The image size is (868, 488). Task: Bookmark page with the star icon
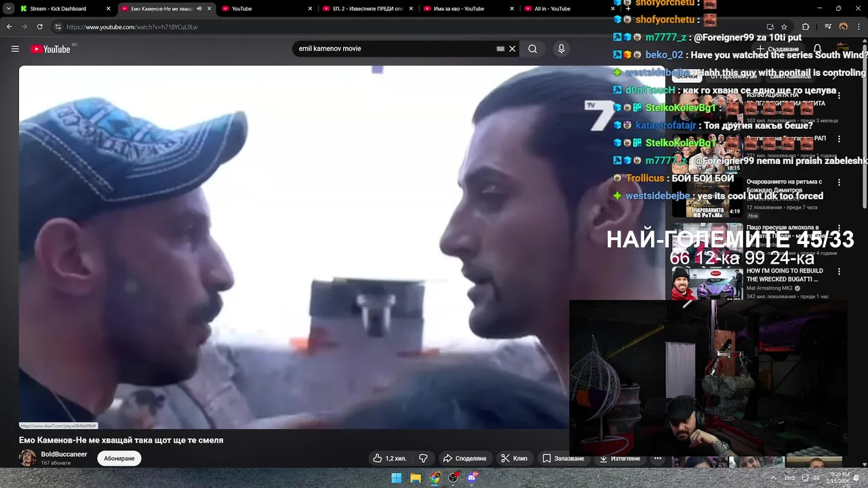point(784,27)
